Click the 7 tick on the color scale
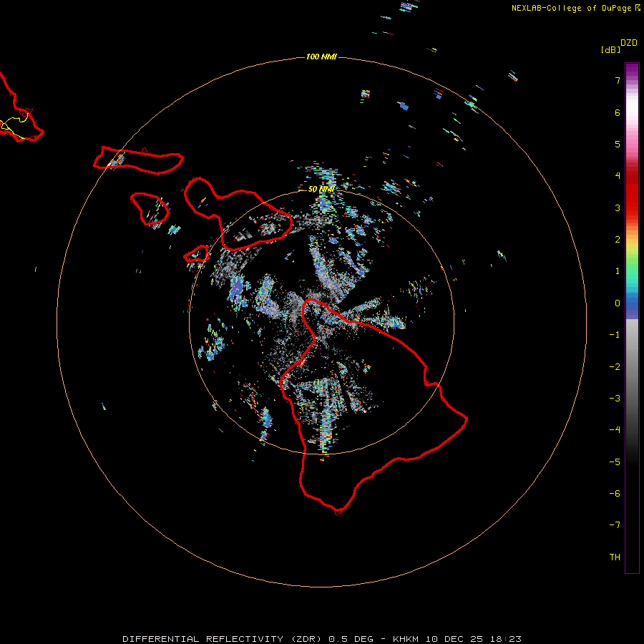 click(618, 80)
